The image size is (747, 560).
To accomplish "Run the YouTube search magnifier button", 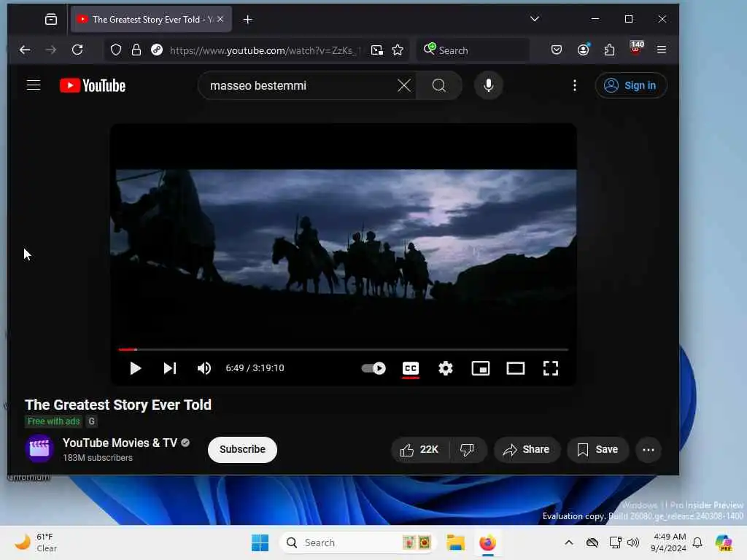I will coord(438,86).
